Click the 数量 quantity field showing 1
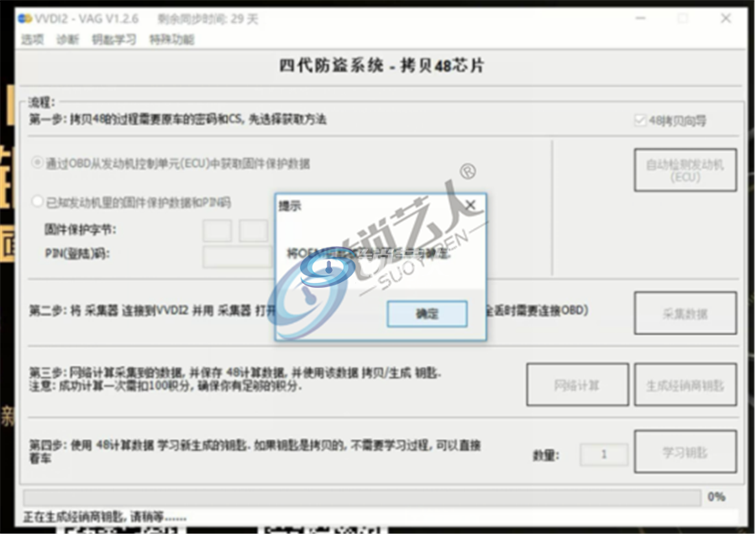Image resolution: width=756 pixels, height=534 pixels. tap(604, 454)
